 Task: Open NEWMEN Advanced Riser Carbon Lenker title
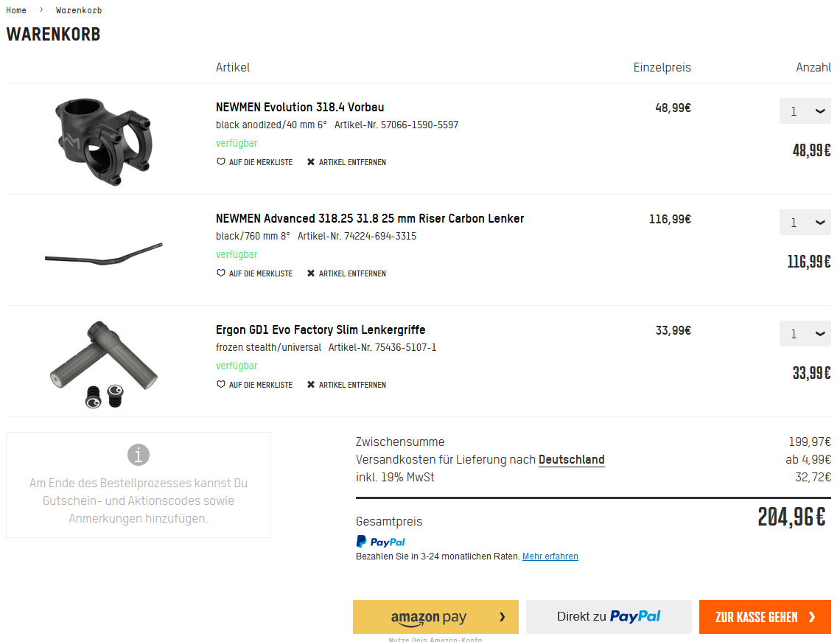click(370, 219)
